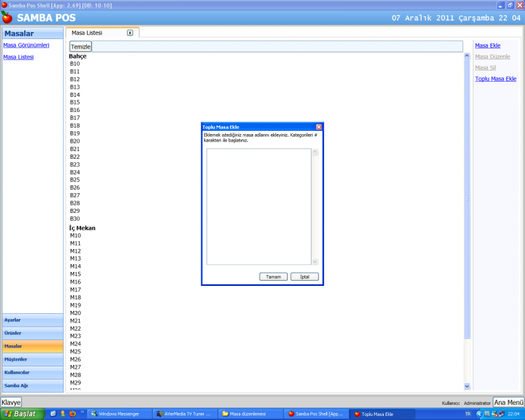Click first quick launch icon
Viewport: 525px width, 420px height.
pos(53,414)
